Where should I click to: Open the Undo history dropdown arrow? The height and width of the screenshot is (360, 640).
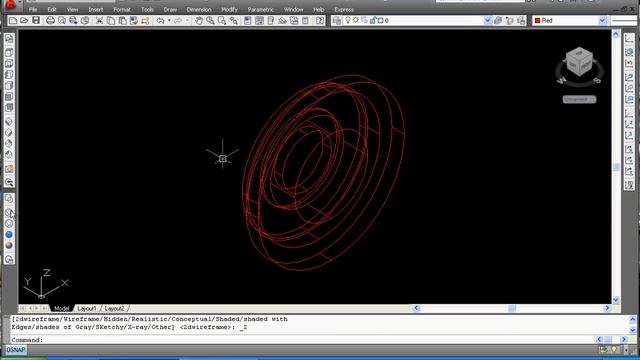(x=169, y=20)
